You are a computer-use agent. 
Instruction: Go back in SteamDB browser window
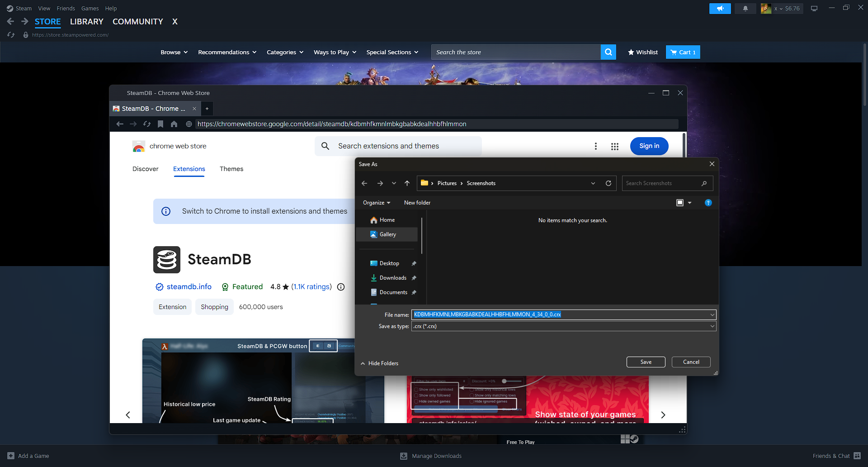point(120,124)
